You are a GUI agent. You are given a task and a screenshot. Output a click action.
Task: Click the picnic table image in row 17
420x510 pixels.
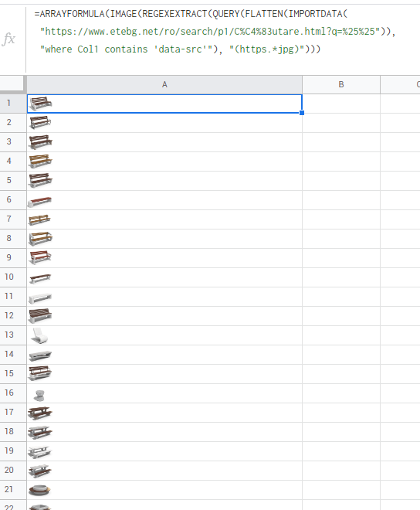click(x=40, y=413)
